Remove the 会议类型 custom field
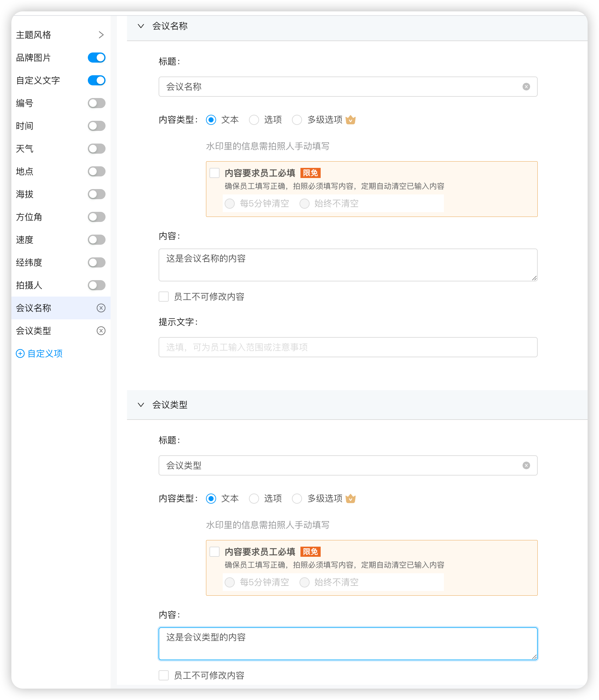Screen dimensions: 599x700 point(101,331)
